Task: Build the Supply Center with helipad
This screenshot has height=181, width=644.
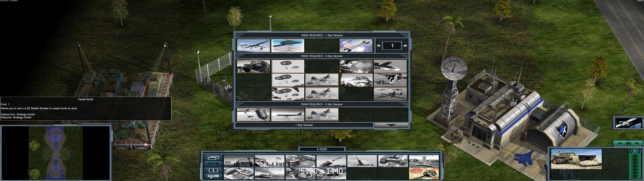Action: pos(300,161)
